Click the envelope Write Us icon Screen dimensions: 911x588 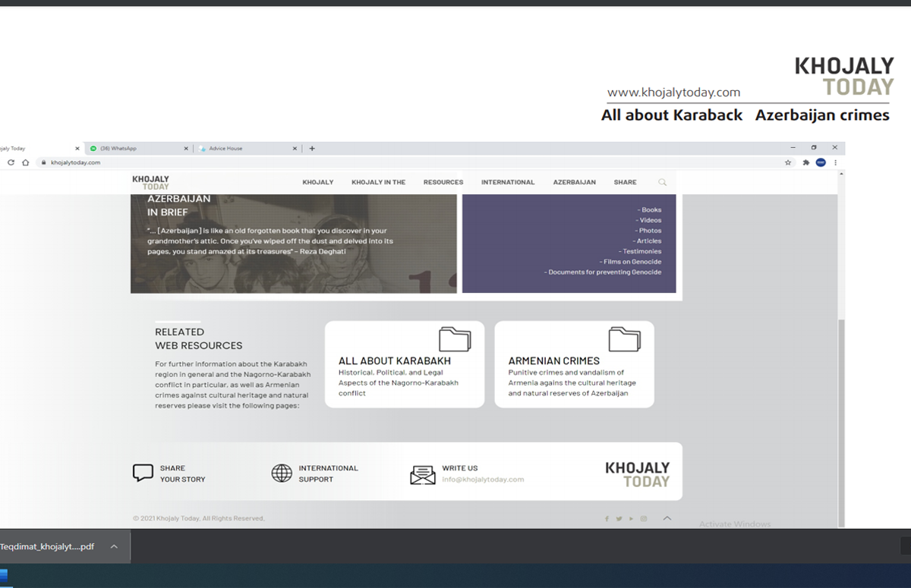tap(423, 475)
